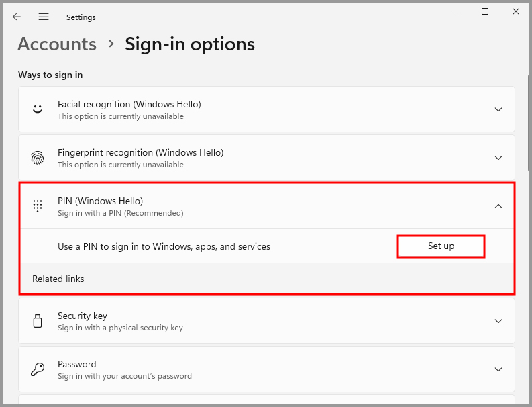Image resolution: width=532 pixels, height=407 pixels.
Task: Click Set up button for PIN
Action: [x=441, y=246]
